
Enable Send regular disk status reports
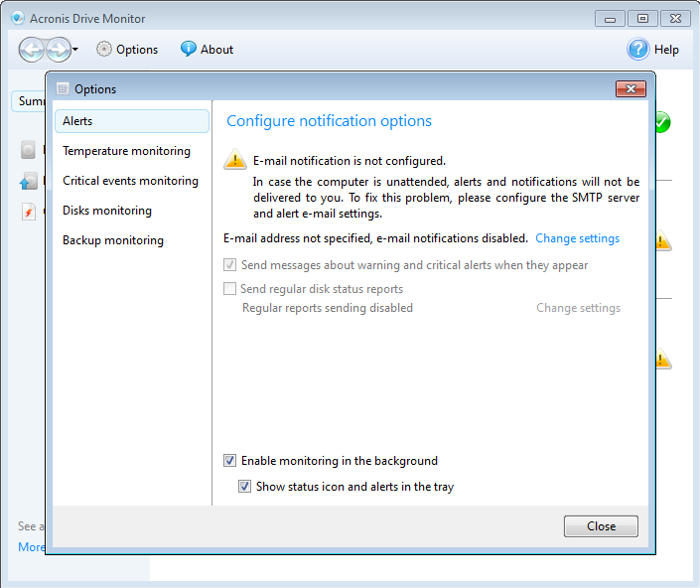tap(230, 288)
